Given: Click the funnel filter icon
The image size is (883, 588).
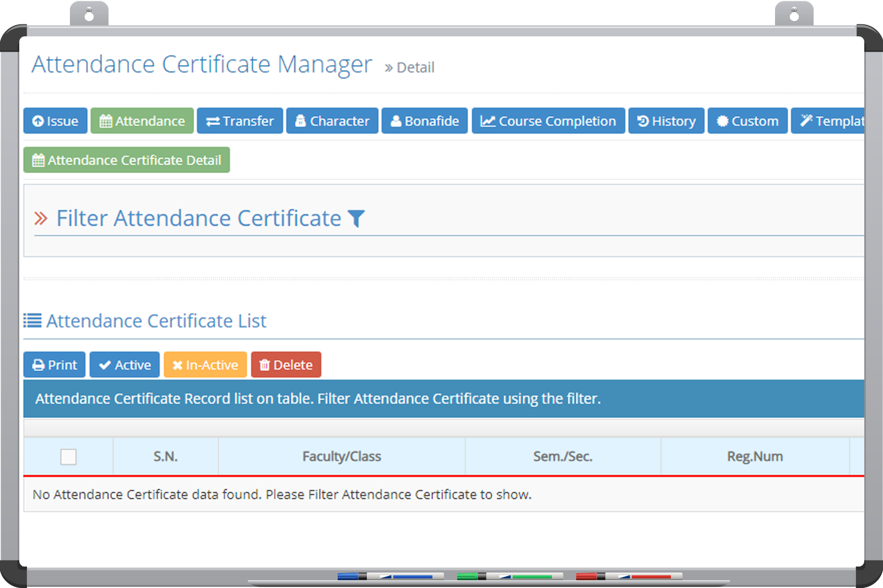Looking at the screenshot, I should (356, 219).
